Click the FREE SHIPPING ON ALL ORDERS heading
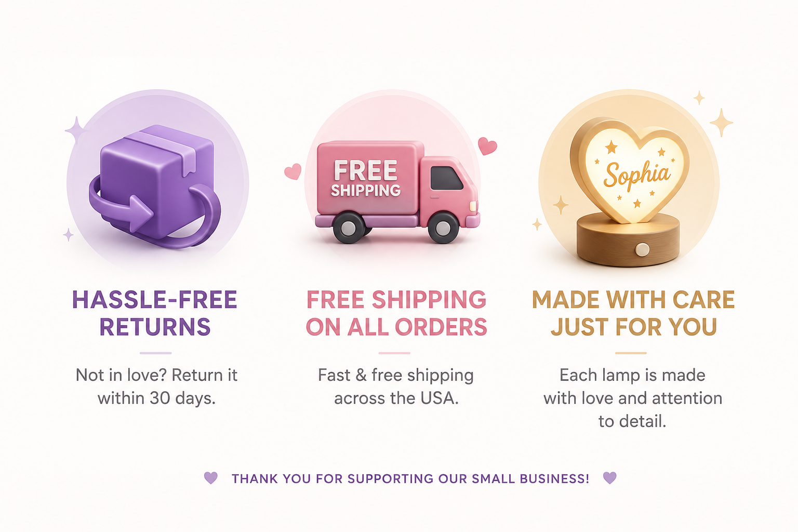This screenshot has width=798, height=532. [x=396, y=313]
